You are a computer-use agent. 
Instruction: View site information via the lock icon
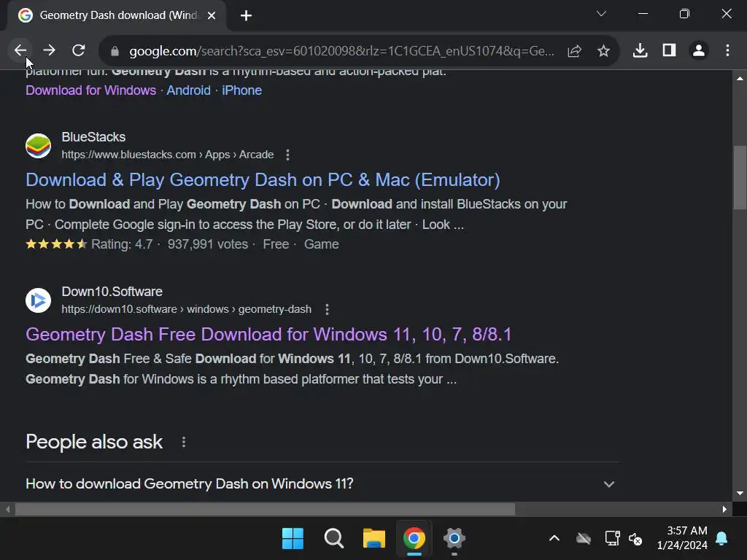point(115,51)
